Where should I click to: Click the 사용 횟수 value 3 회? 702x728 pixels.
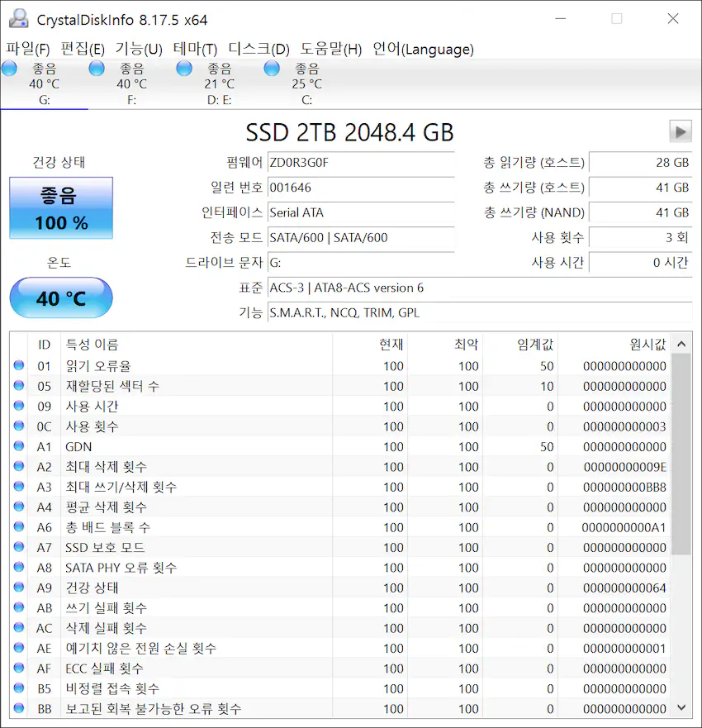pos(640,238)
